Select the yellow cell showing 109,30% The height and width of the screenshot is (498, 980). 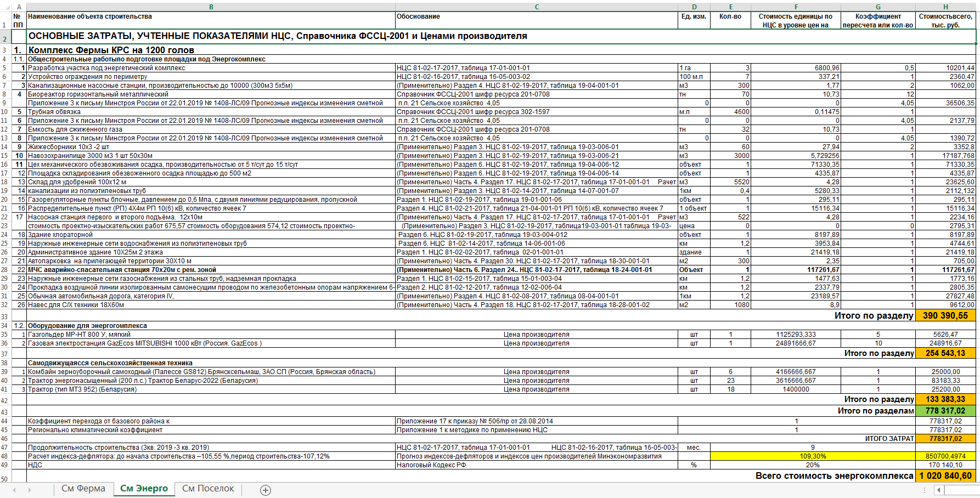[x=812, y=456]
